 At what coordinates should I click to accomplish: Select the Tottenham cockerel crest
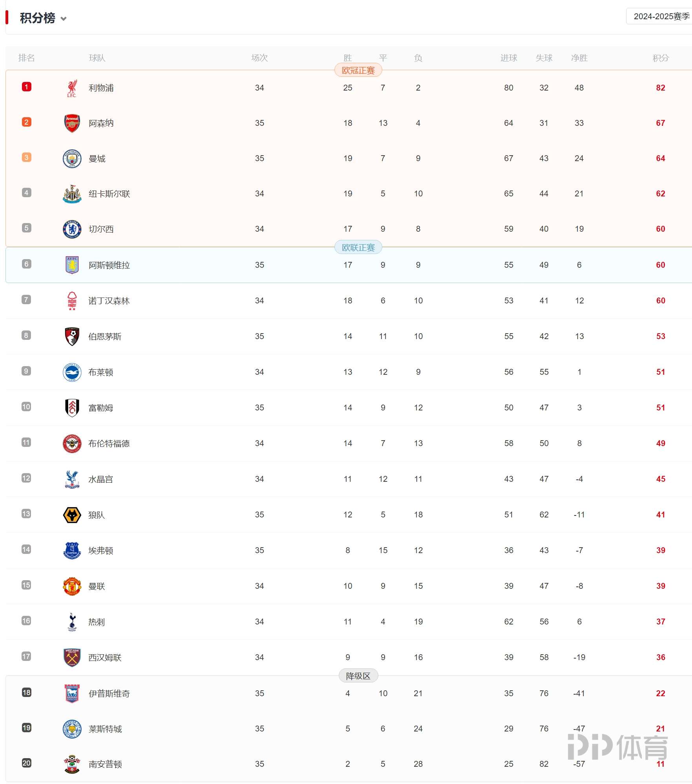click(x=72, y=622)
